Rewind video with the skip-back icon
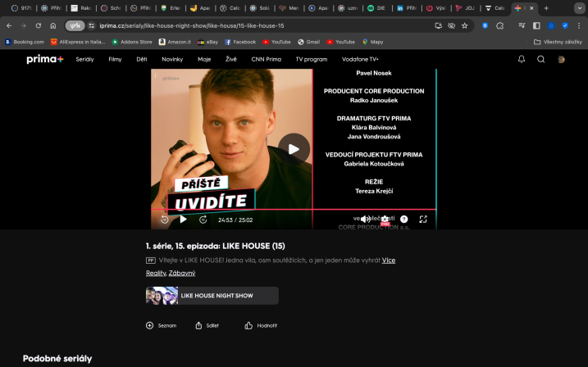Image resolution: width=588 pixels, height=367 pixels. pyautogui.click(x=165, y=220)
